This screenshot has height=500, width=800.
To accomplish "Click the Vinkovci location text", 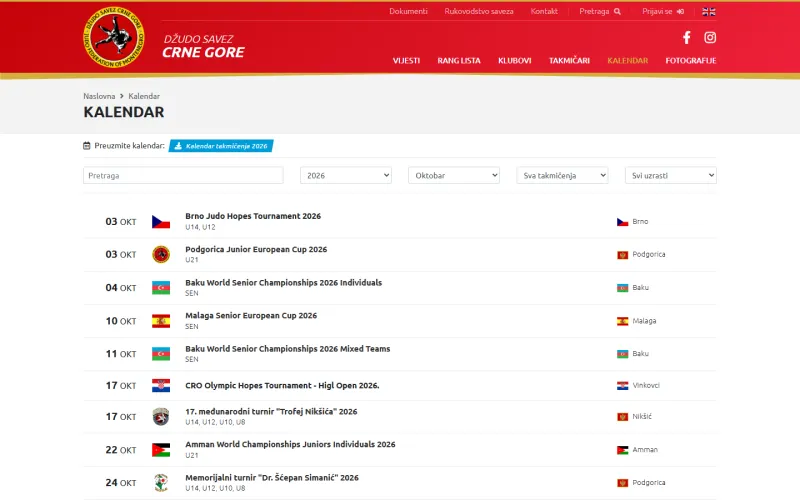I will click(646, 386).
